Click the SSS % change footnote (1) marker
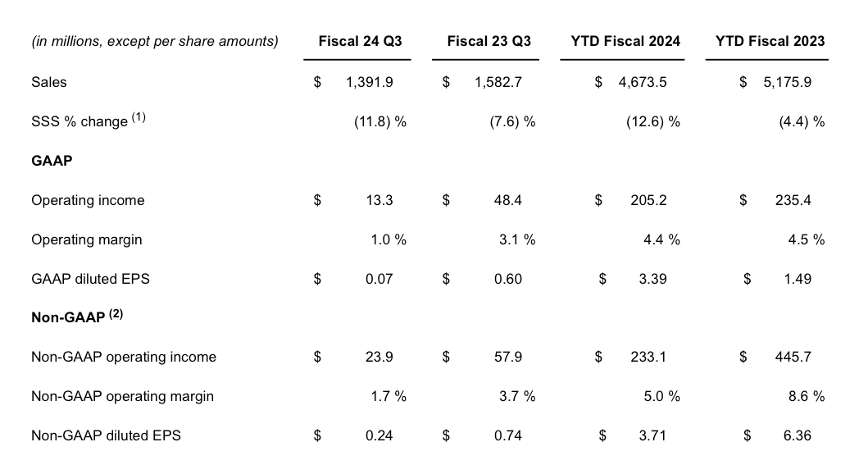This screenshot has height=474, width=868. 139,116
